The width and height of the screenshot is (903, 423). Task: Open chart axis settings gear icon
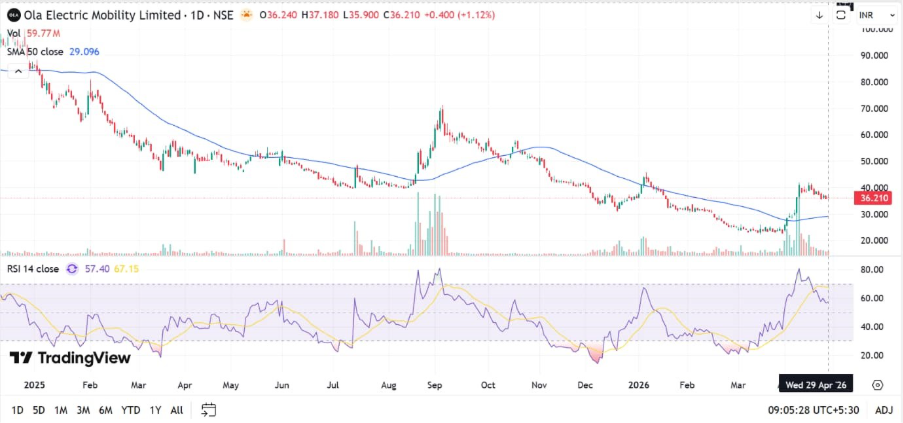click(x=876, y=384)
